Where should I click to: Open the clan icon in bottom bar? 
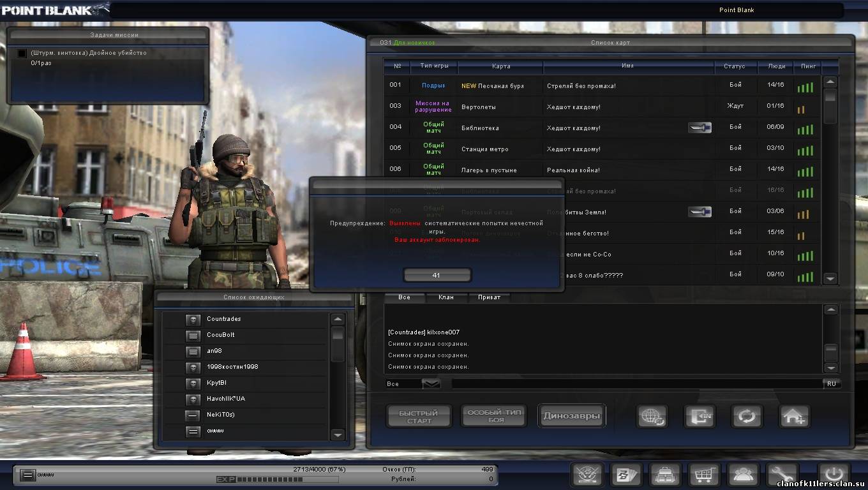[x=588, y=475]
